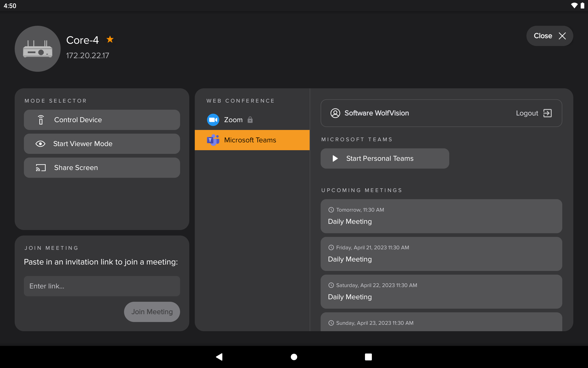Screen dimensions: 588x368
Task: Tap the Android recent apps button
Action: [x=368, y=357]
